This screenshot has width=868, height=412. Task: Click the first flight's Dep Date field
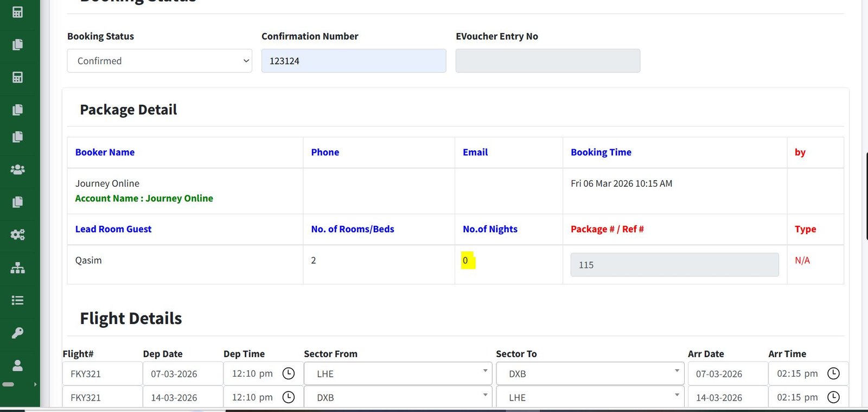pos(183,373)
